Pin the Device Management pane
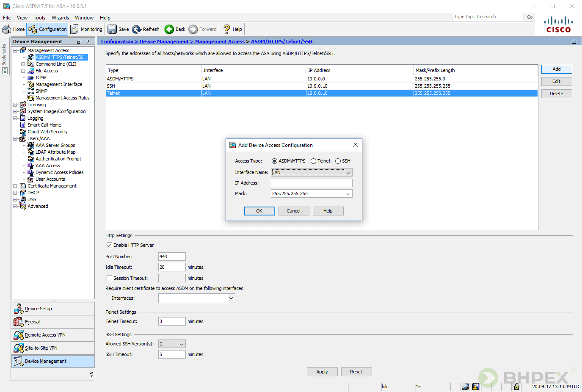 [88, 41]
